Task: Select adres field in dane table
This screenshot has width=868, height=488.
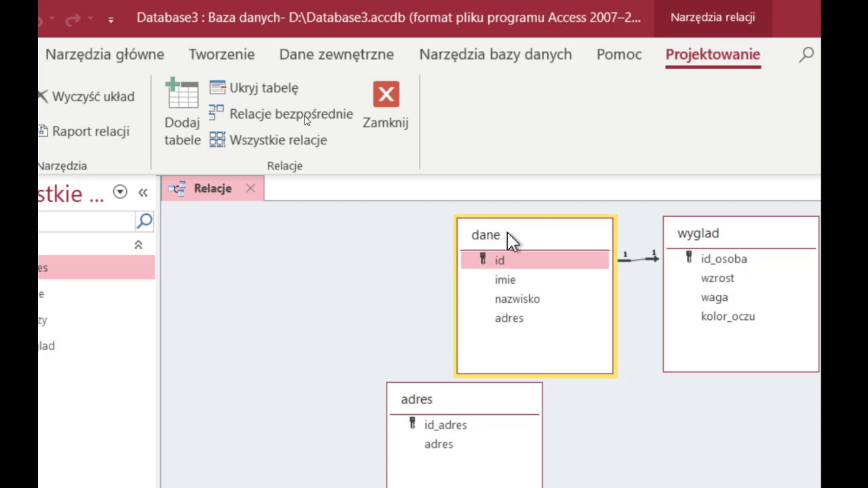Action: pos(509,318)
